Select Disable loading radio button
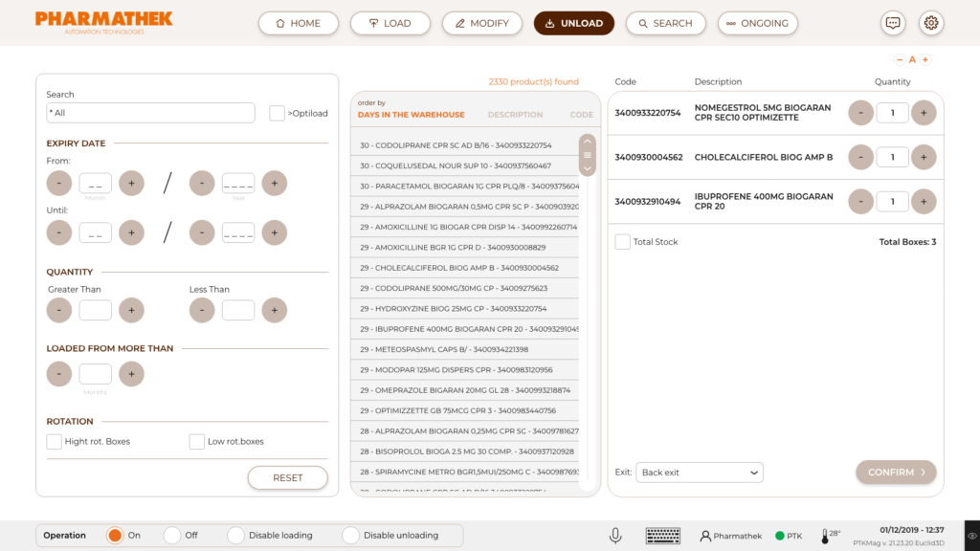Viewport: 980px width, 551px height. pyautogui.click(x=235, y=536)
